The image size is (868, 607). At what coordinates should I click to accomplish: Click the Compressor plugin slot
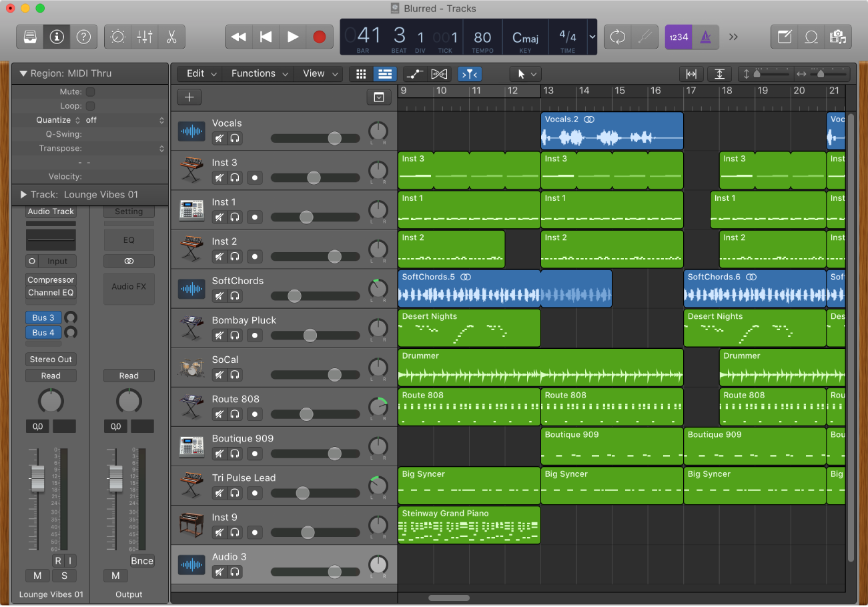tap(51, 279)
